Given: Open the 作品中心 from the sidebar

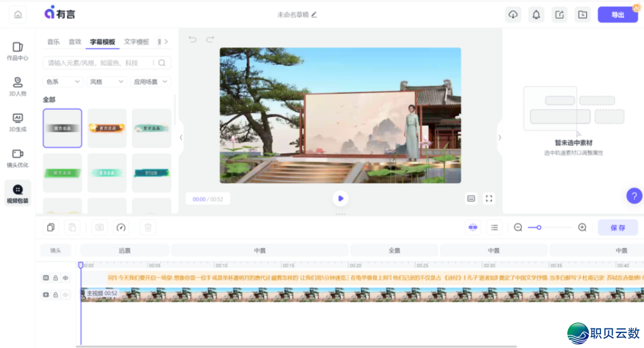Looking at the screenshot, I should pos(17,51).
